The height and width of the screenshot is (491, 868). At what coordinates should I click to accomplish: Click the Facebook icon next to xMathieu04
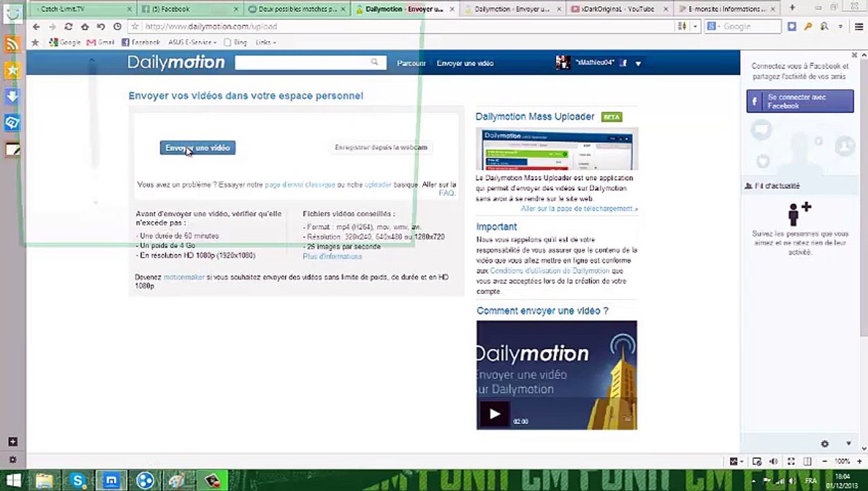click(622, 63)
